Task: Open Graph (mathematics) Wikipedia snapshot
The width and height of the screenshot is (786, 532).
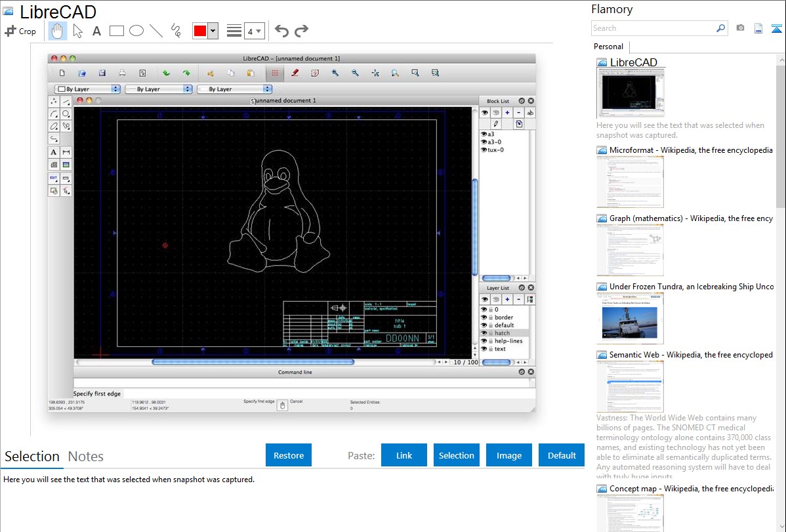Action: (x=630, y=249)
